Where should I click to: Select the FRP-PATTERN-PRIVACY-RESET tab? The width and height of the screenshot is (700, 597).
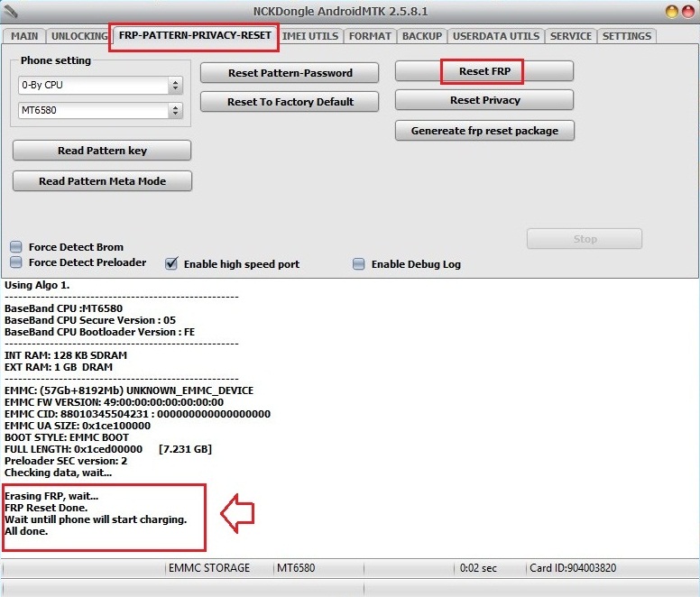pos(195,35)
